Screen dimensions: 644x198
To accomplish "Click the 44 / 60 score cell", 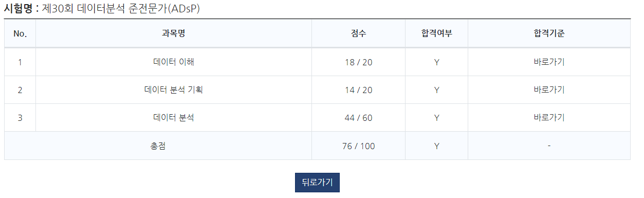I will point(358,118).
